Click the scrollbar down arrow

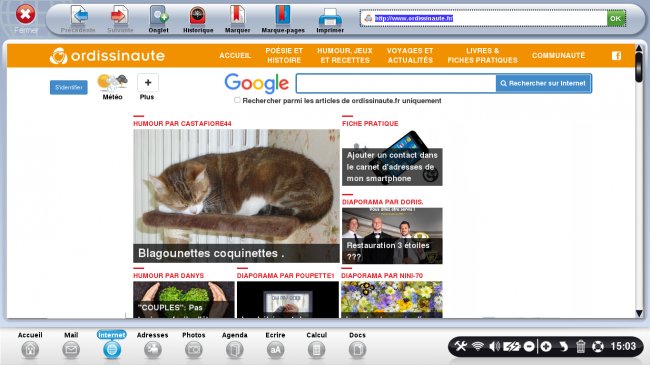639,314
